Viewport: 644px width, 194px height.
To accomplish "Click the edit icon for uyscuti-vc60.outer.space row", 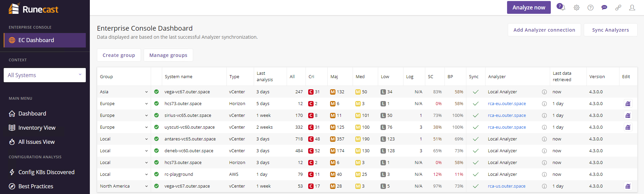I will tap(628, 127).
